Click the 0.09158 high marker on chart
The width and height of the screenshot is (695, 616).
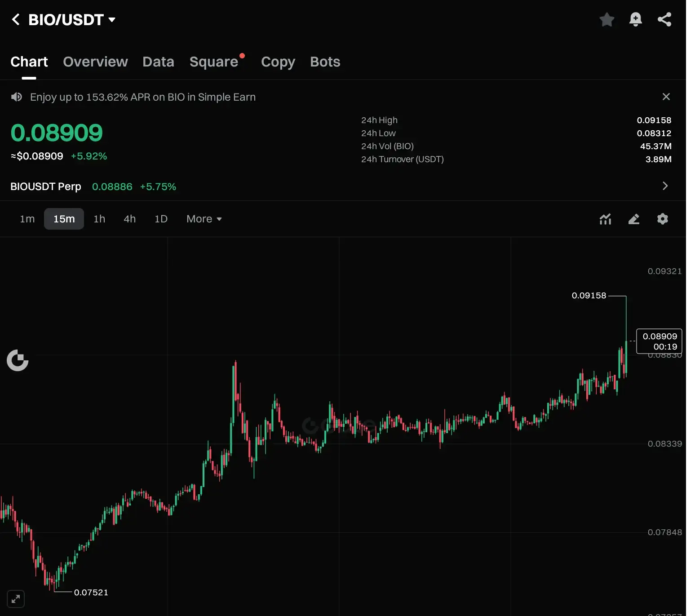pos(589,296)
